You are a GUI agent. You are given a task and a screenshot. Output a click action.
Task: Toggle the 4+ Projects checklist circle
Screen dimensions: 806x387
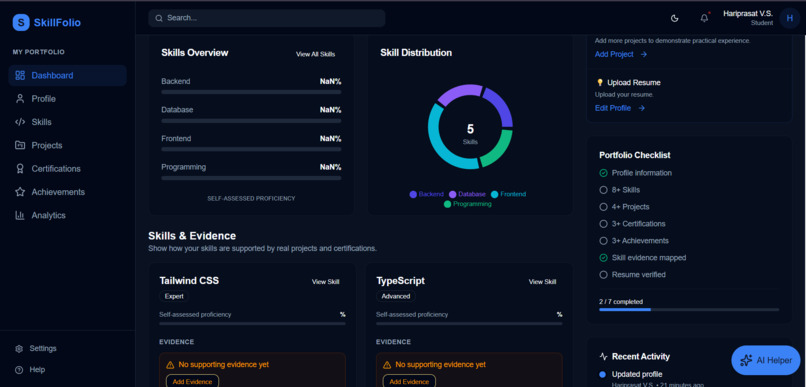coord(603,207)
